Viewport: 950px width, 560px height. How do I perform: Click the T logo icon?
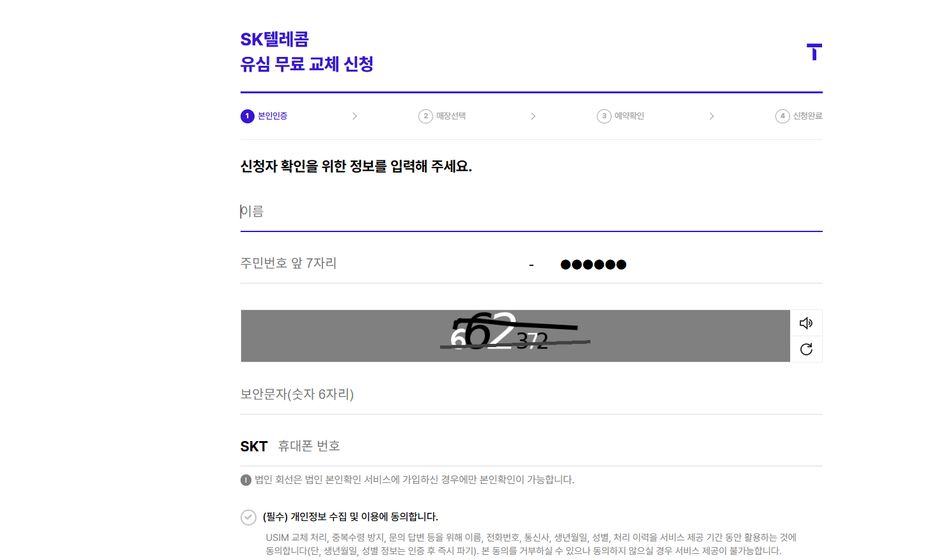814,52
